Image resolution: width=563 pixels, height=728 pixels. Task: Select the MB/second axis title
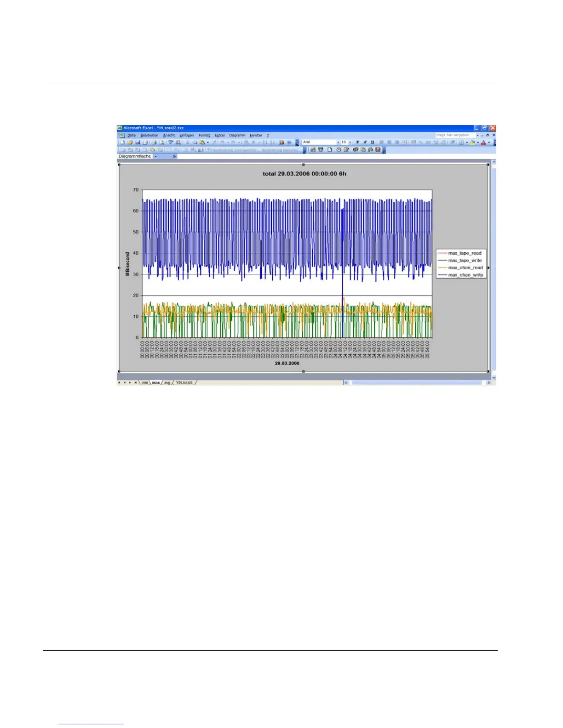pos(128,264)
